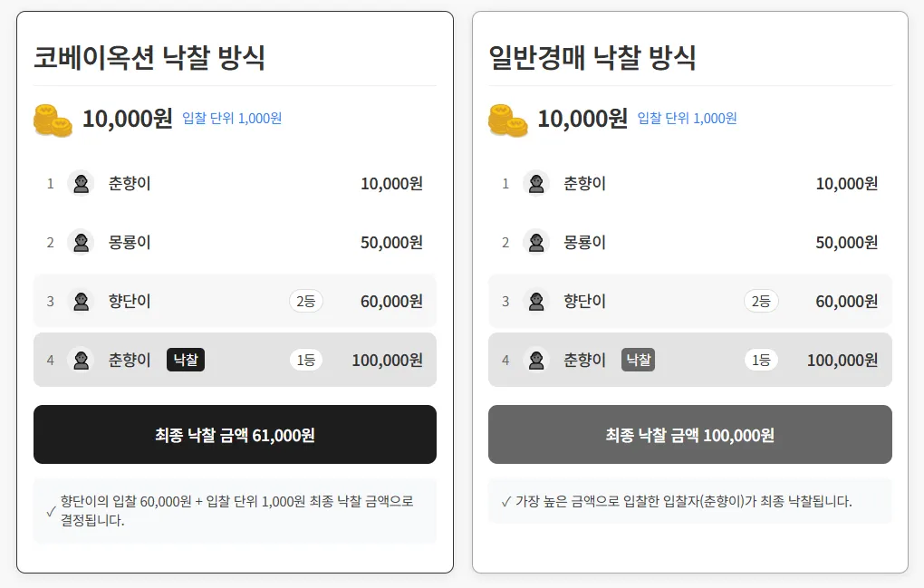Click 춘향이's avatar in right panel row 4
The height and width of the screenshot is (588, 924).
[536, 360]
